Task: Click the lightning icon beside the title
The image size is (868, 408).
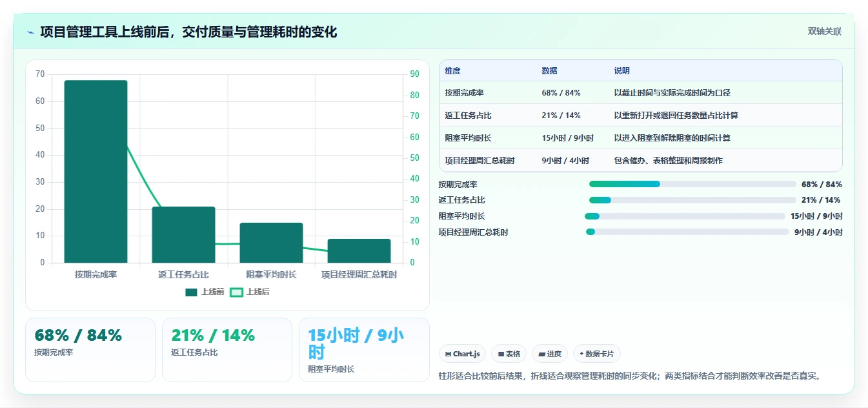Action: point(31,32)
